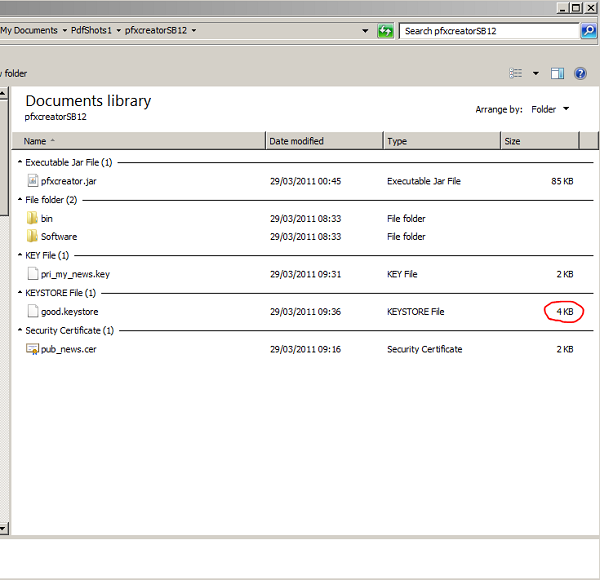The image size is (600, 580).
Task: Click the pub_news.cer certificate icon
Action: [33, 349]
